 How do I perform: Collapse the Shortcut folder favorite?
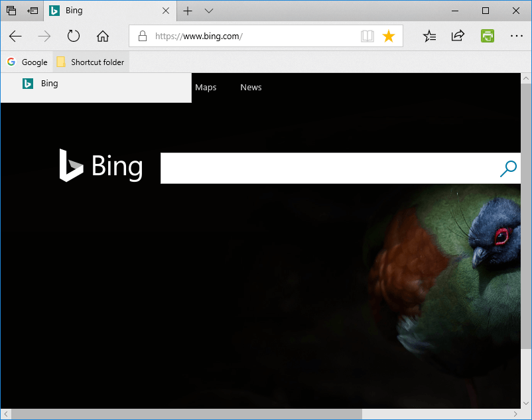tap(91, 62)
